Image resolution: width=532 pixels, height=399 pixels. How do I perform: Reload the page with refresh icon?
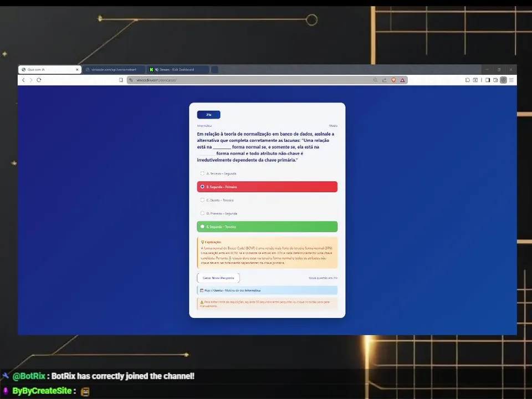pos(39,80)
